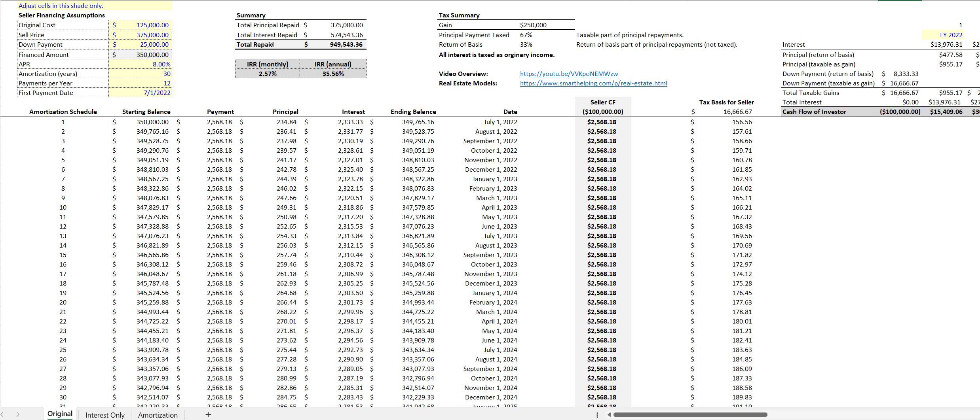Click the Starting Balance column header

tap(146, 112)
